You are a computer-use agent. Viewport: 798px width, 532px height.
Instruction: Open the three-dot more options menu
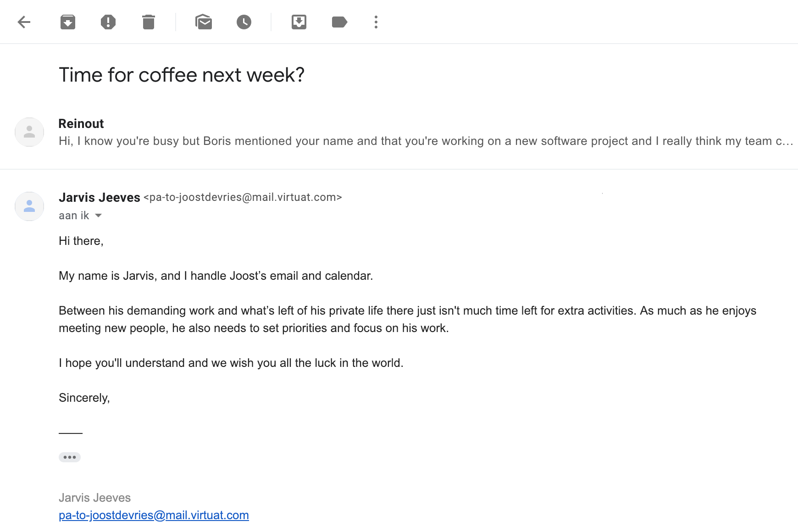(376, 22)
